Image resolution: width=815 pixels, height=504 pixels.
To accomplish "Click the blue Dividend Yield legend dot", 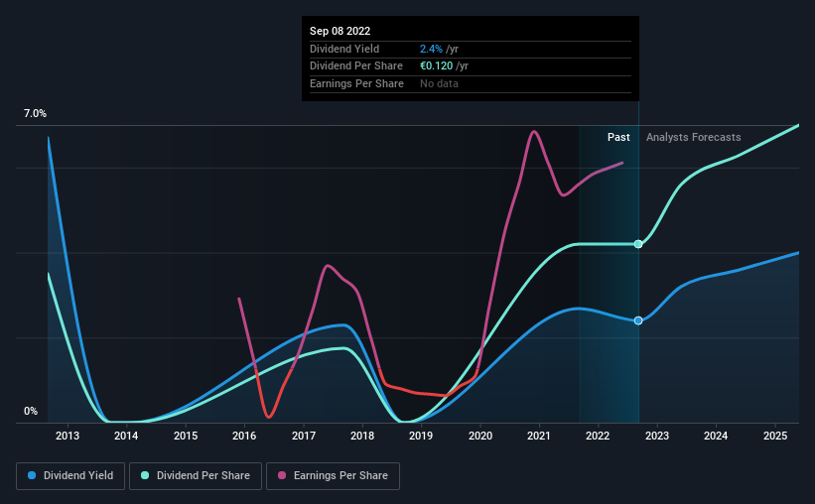I will [x=32, y=475].
